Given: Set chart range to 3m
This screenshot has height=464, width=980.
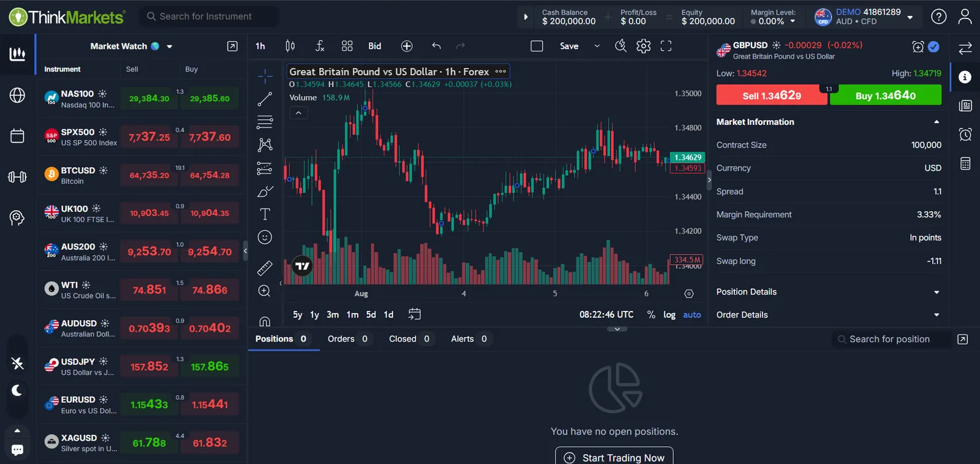Looking at the screenshot, I should [333, 315].
